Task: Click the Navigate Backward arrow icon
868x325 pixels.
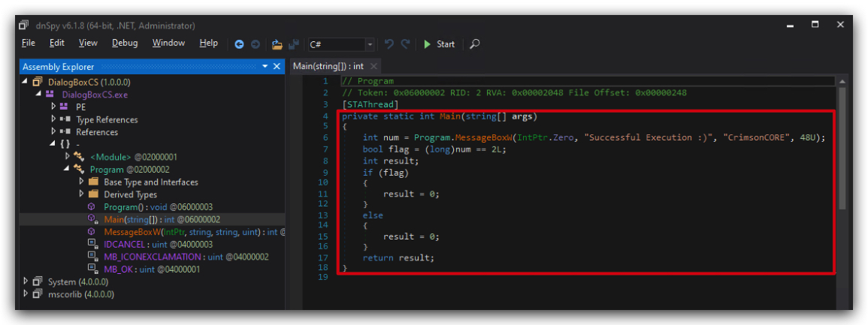Action: pos(239,44)
